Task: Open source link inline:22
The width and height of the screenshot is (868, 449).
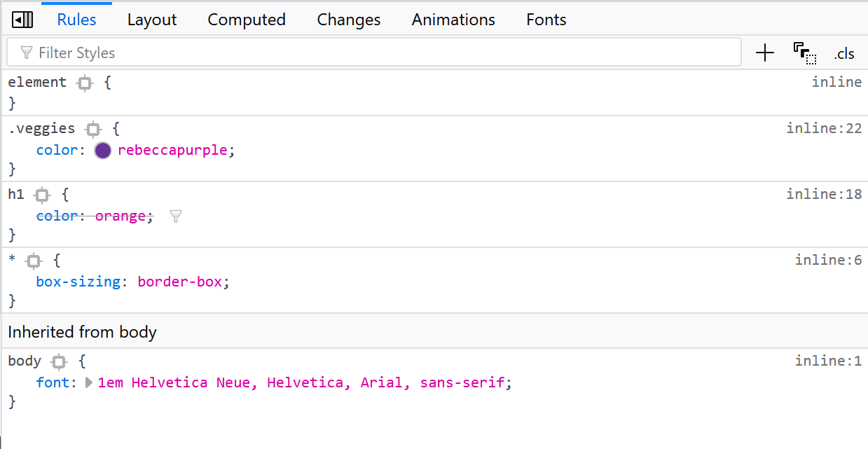Action: point(824,128)
